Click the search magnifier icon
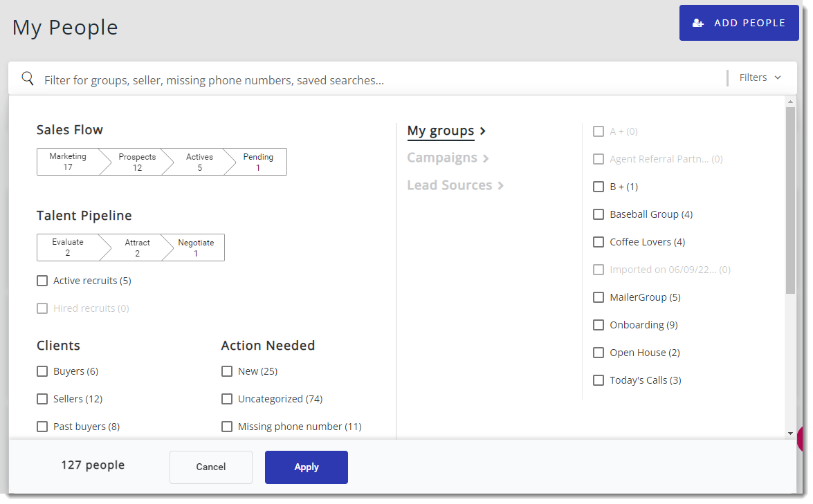Viewport: 813px width, 504px height. coord(28,78)
